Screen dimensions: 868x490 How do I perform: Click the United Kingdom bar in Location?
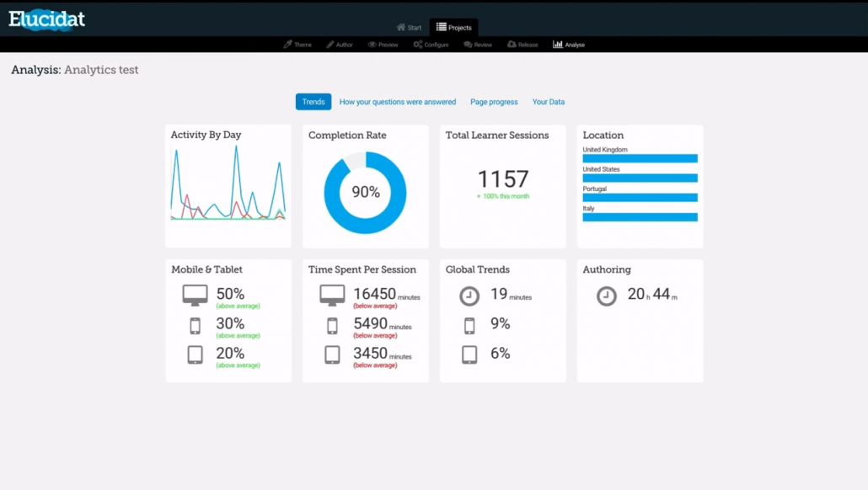(639, 157)
